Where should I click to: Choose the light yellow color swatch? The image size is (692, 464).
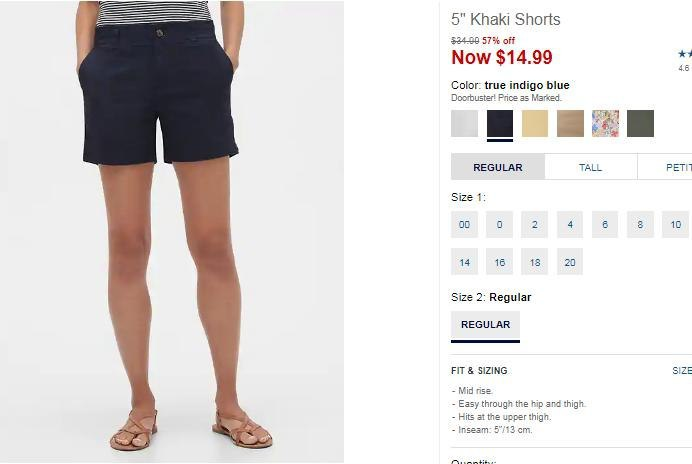pos(535,123)
